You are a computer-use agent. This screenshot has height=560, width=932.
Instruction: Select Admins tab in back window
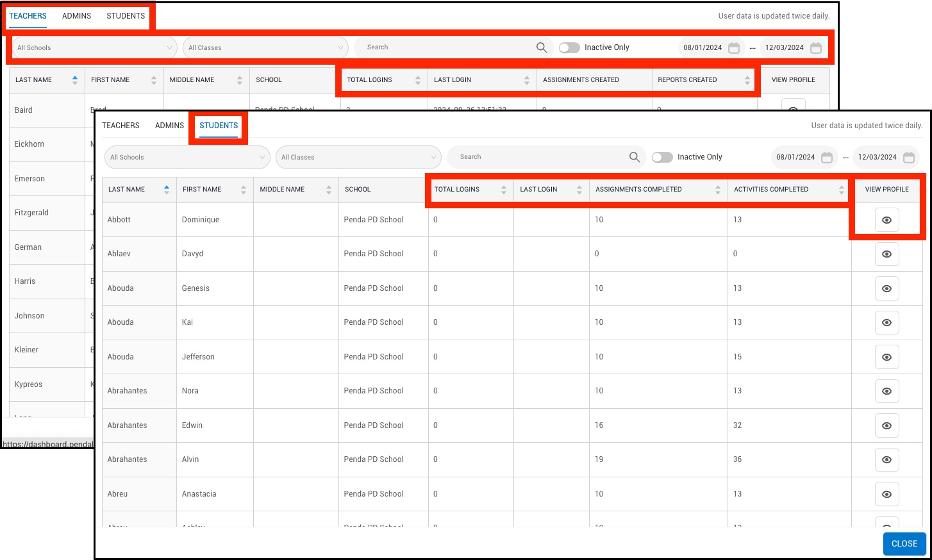(x=76, y=16)
